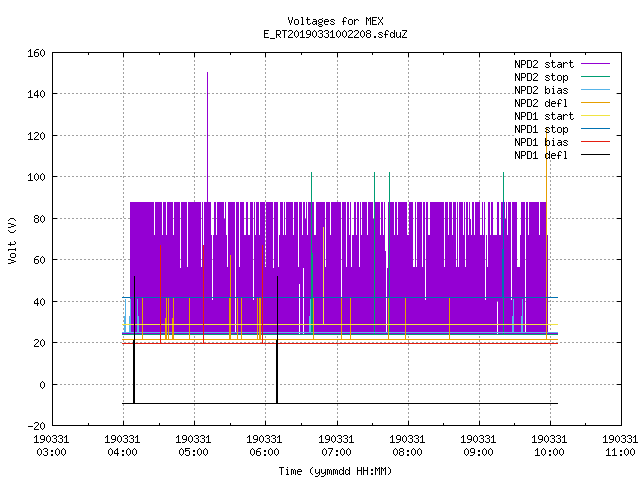
Task: Click the 60 tick label on the y-axis
Action: [x=39, y=260]
